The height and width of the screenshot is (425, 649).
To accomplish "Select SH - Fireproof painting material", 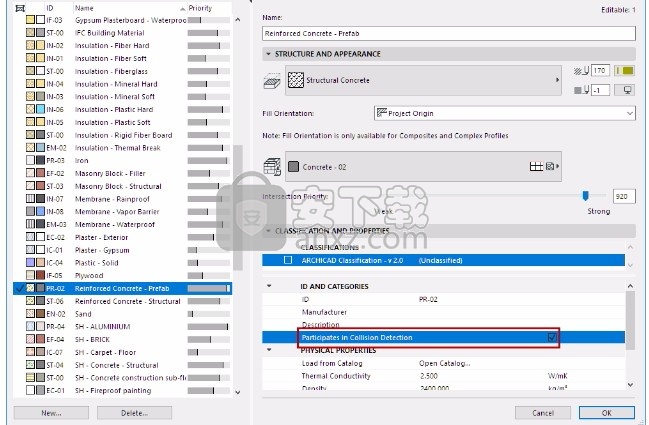I will [123, 390].
